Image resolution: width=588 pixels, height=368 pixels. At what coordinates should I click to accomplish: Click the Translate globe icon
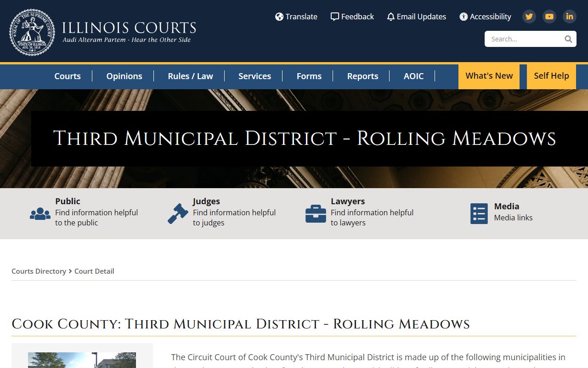pos(279,17)
